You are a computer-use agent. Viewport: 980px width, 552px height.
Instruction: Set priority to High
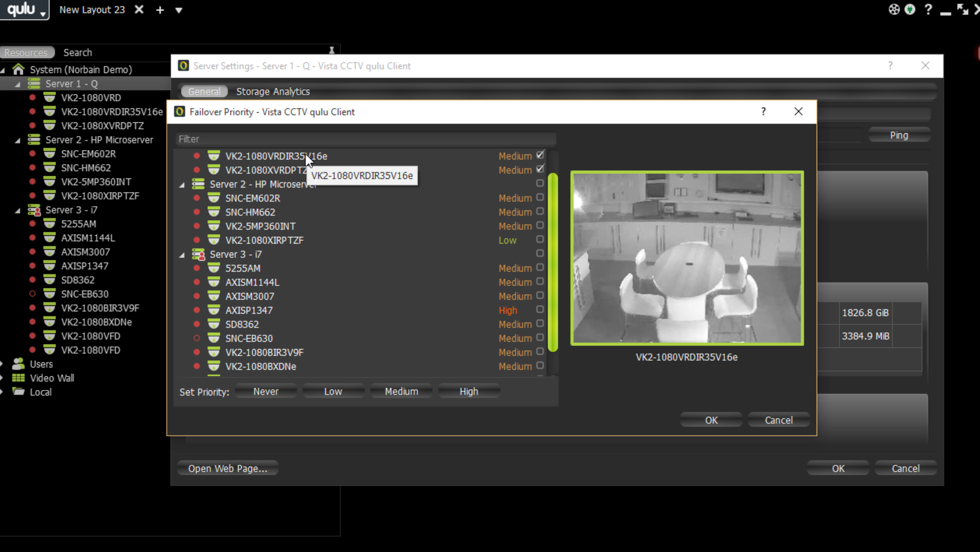pyautogui.click(x=468, y=391)
